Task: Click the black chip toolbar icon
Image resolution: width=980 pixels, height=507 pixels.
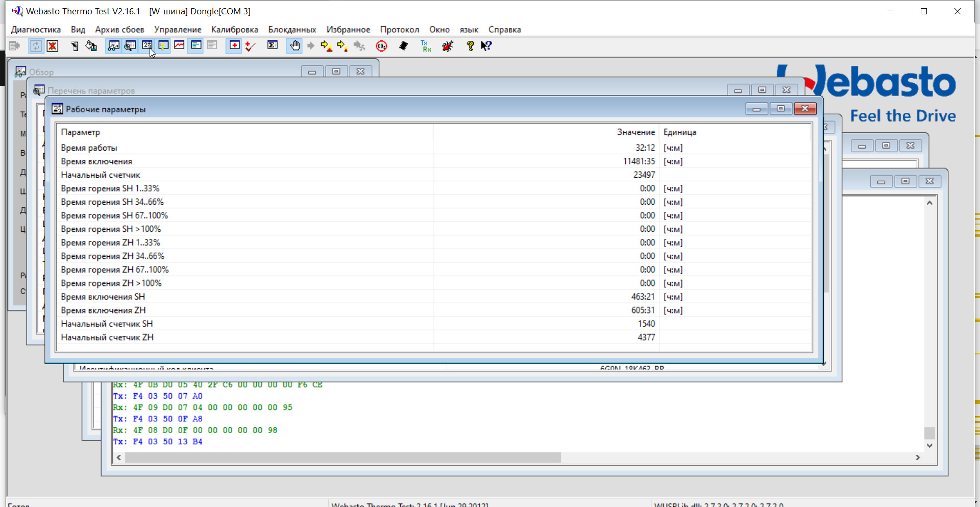Action: [x=404, y=46]
